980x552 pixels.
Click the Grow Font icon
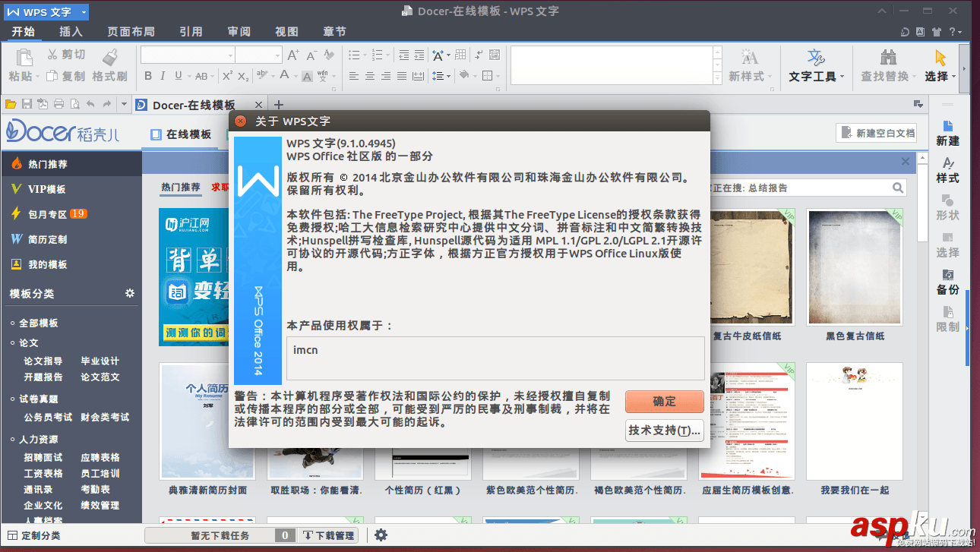(x=293, y=55)
